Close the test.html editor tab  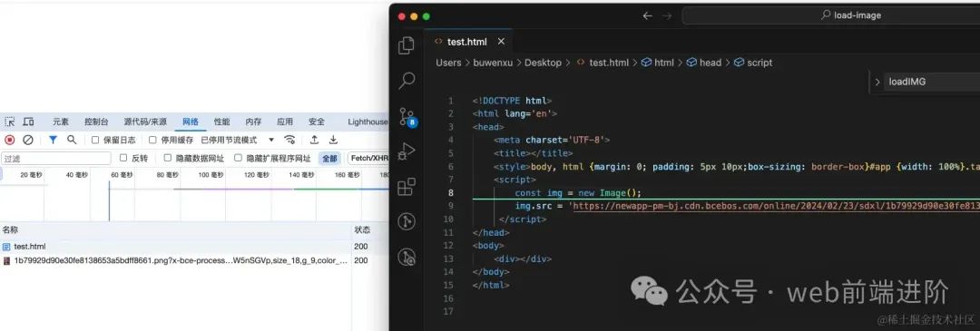(x=501, y=41)
